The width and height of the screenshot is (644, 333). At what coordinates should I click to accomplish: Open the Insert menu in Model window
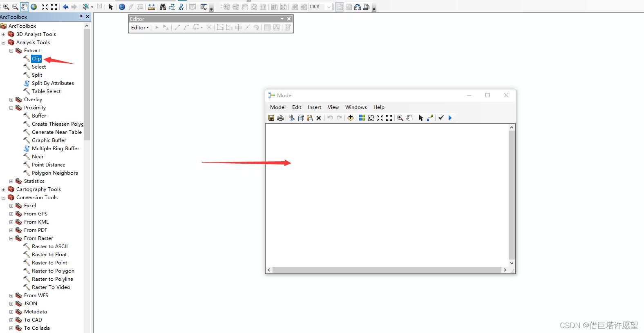pyautogui.click(x=314, y=107)
